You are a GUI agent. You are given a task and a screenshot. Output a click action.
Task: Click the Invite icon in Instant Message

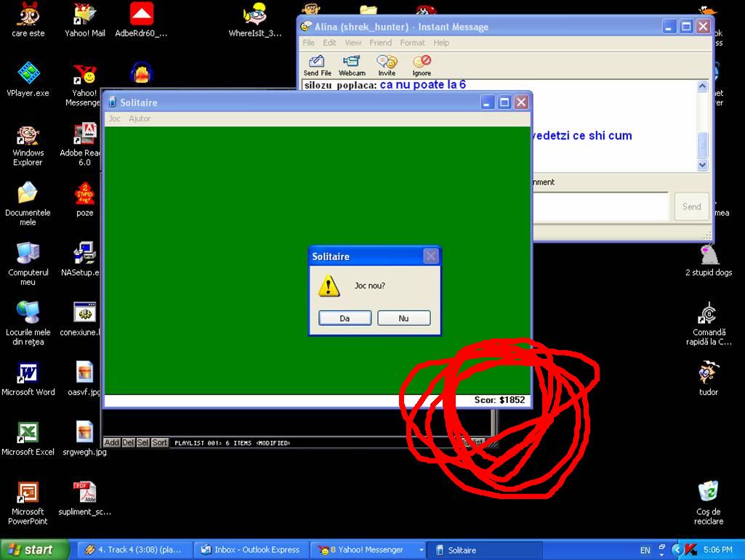pos(387,65)
